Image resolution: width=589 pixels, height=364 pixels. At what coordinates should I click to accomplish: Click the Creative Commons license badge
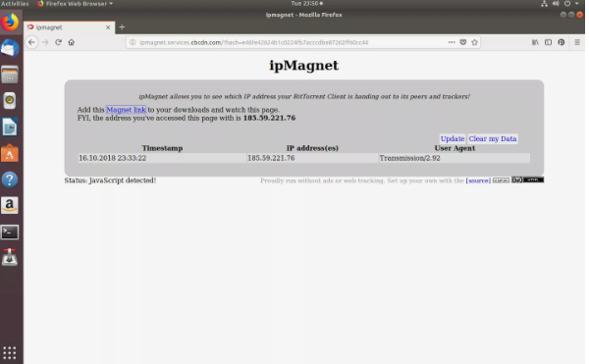(517, 180)
